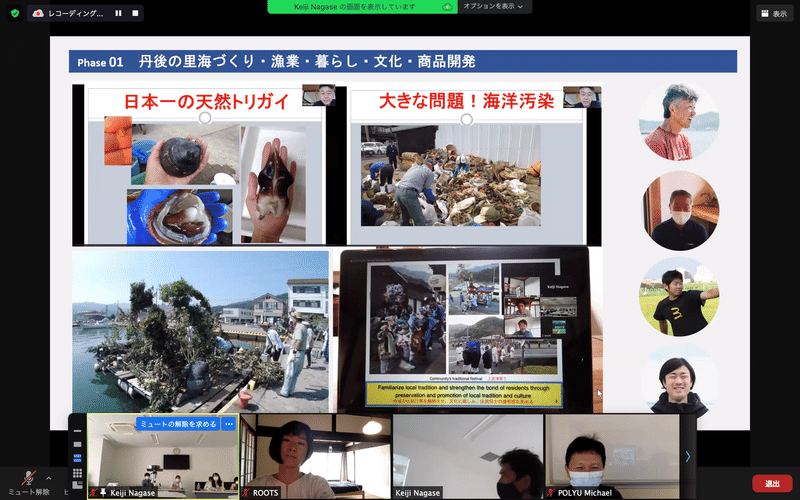The width and height of the screenshot is (800, 500).
Task: Click circular portrait of smiling man in black
Action: (679, 384)
